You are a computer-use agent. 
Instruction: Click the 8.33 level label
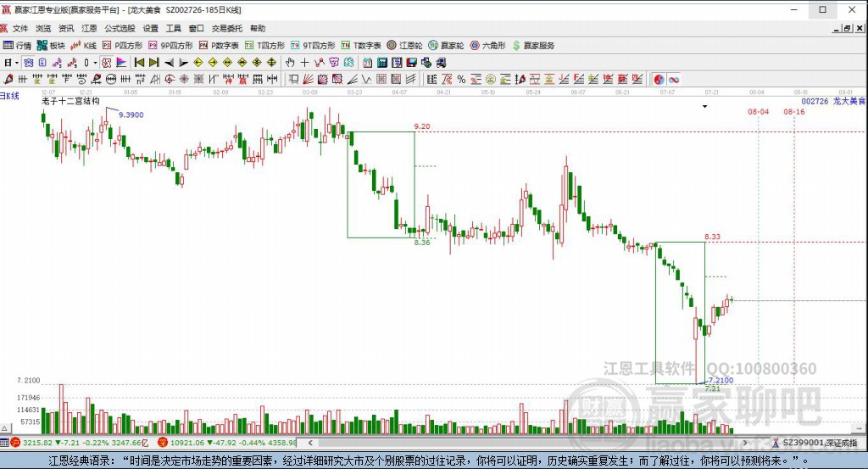point(712,237)
